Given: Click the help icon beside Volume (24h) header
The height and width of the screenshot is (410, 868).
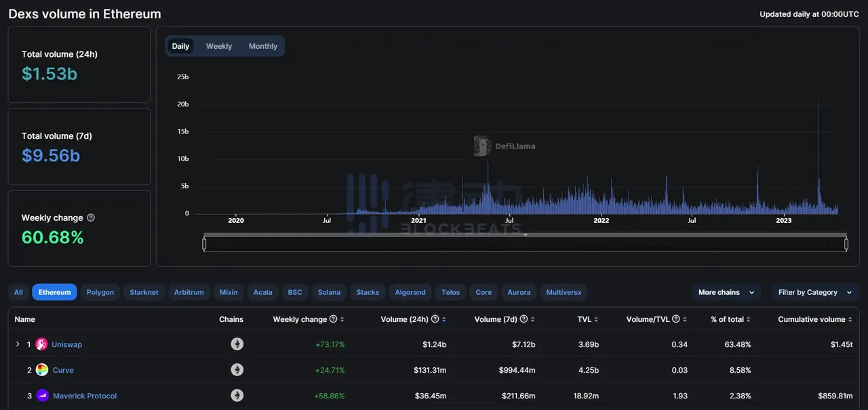Looking at the screenshot, I should point(435,319).
